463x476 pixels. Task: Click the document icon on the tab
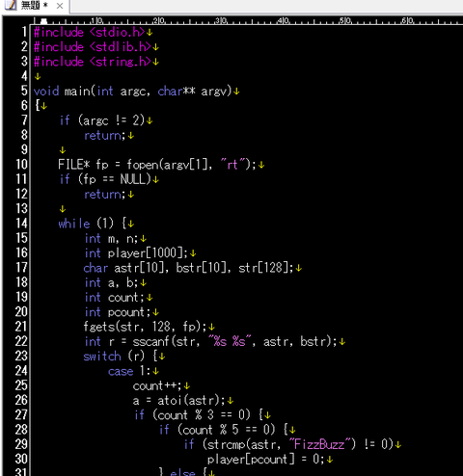click(11, 5)
